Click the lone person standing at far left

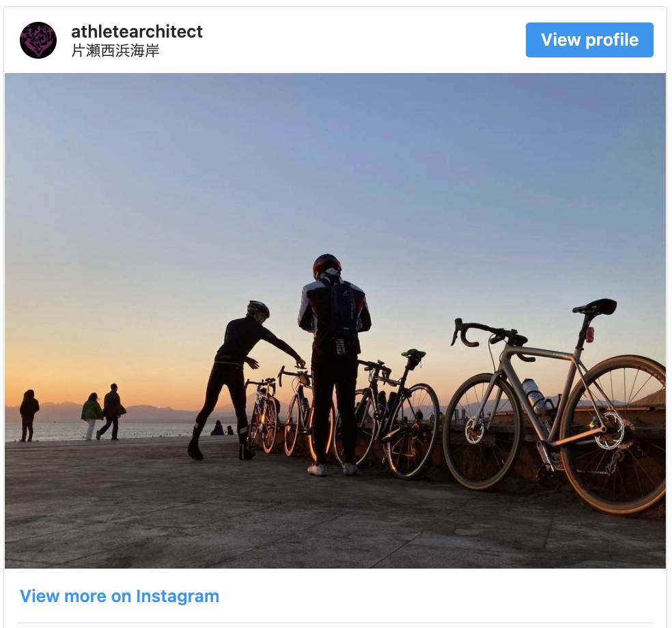29,416
